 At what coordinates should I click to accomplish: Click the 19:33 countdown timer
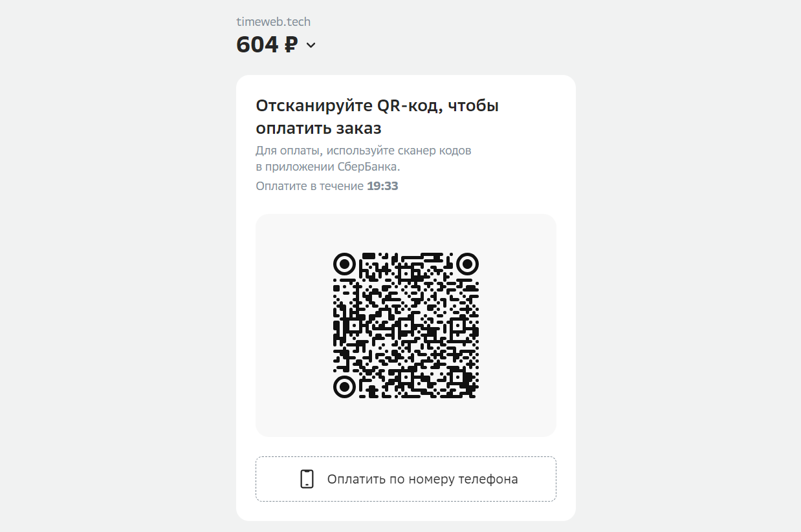(x=382, y=186)
